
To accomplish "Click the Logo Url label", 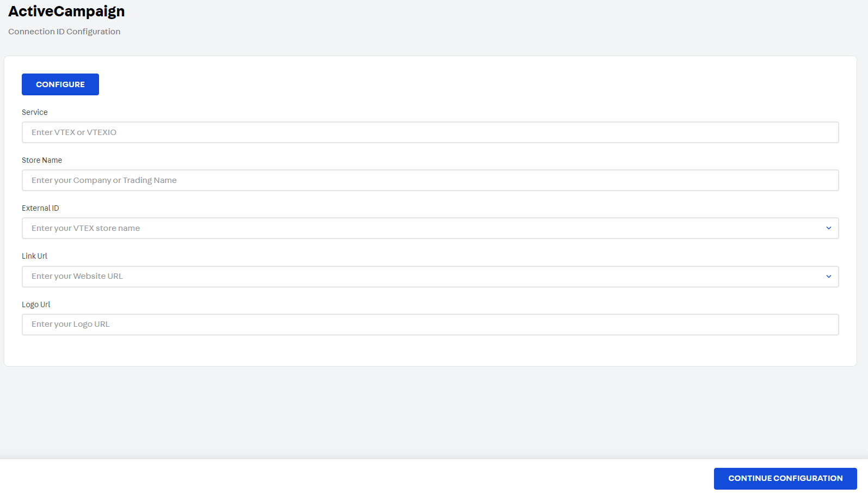I will click(36, 304).
